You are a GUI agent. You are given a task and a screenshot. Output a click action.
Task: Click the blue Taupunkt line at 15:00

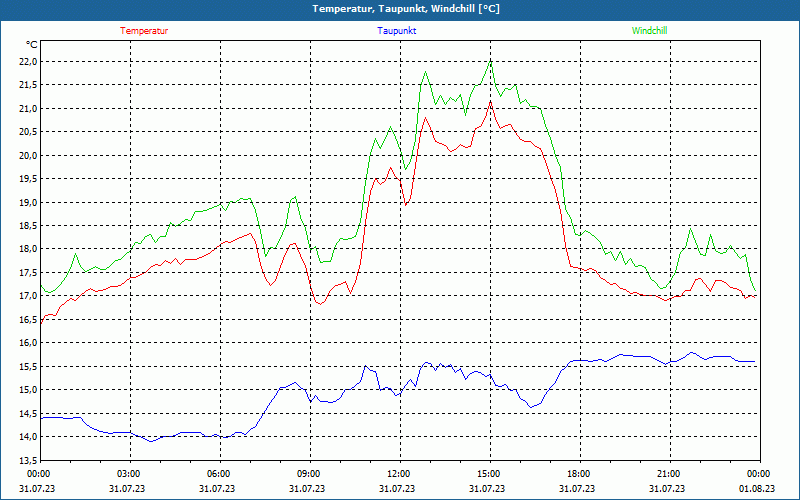[490, 375]
